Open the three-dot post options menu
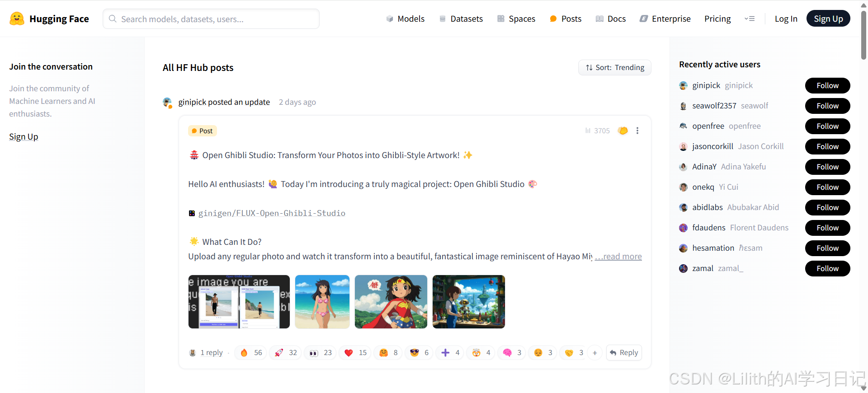868x393 pixels. 637,131
